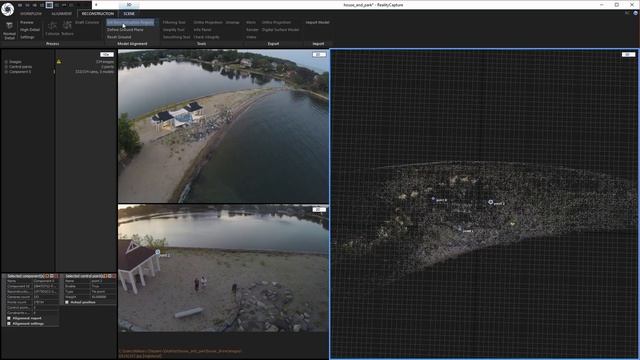The width and height of the screenshot is (640, 360).
Task: Open the 1Ds view-type selector
Action: coord(107,54)
